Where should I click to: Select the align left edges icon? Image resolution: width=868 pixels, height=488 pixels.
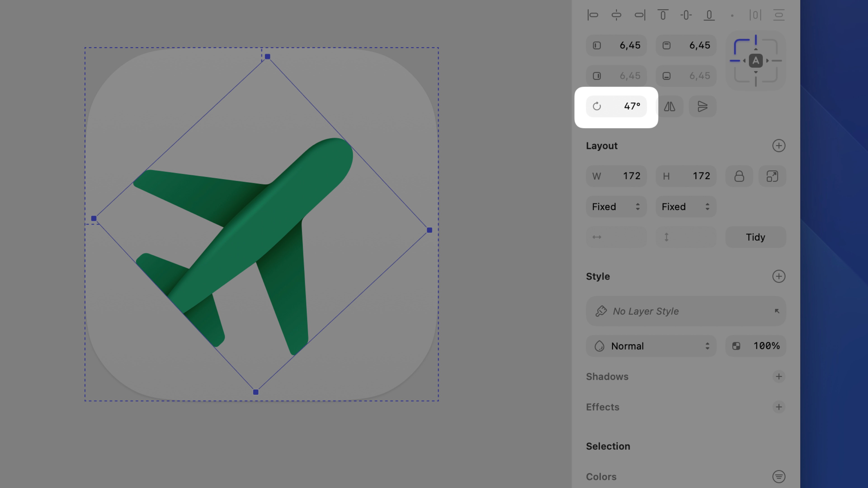[593, 15]
